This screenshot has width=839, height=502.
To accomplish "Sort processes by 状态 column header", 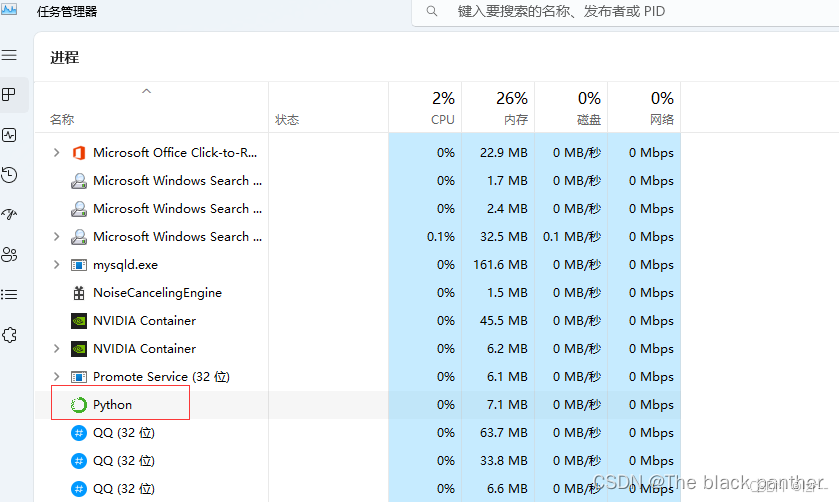I will tap(287, 119).
